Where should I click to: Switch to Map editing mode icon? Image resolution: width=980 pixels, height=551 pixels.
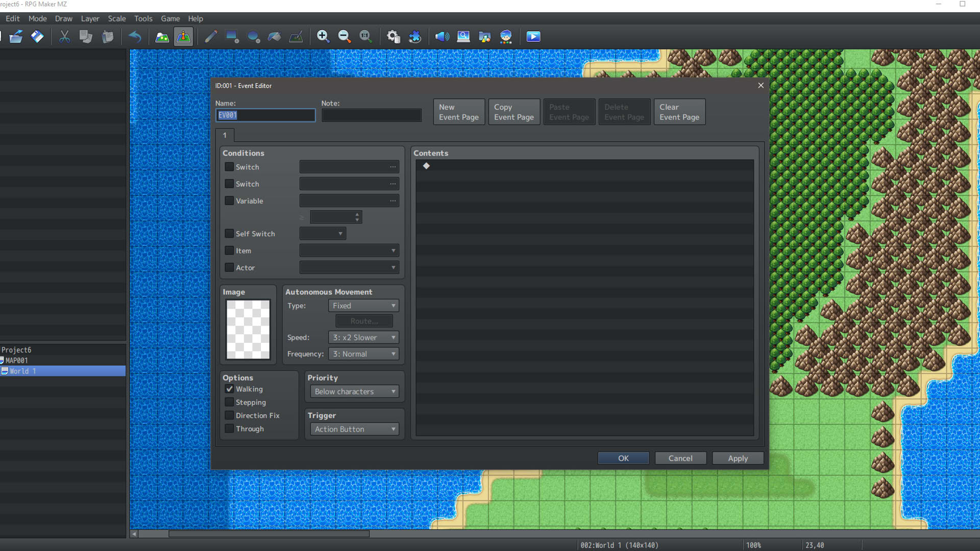[162, 37]
